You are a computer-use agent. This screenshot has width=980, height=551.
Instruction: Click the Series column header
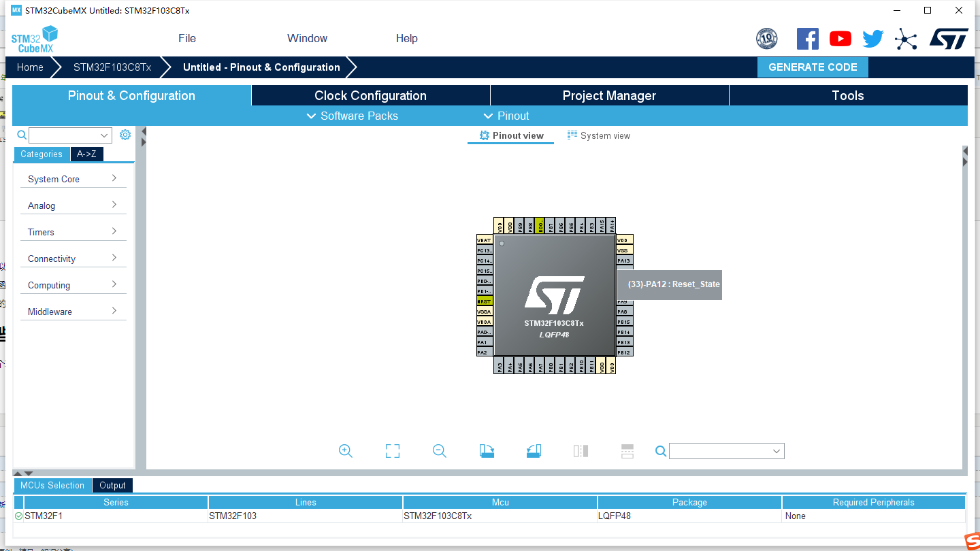[x=116, y=502]
